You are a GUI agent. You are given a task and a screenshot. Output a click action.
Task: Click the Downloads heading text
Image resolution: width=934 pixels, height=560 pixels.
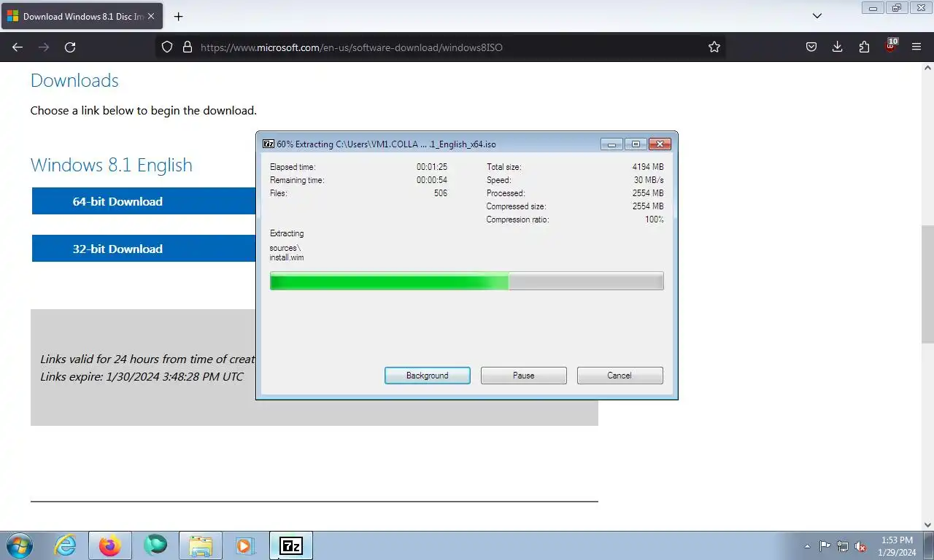coord(74,80)
